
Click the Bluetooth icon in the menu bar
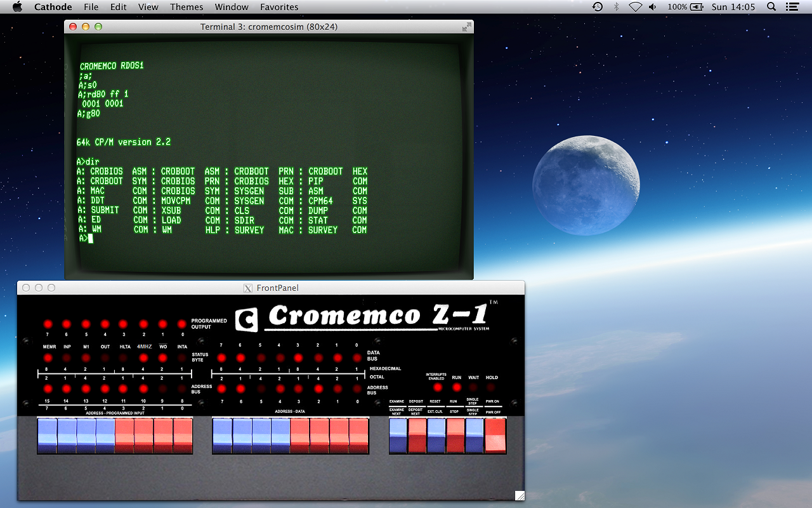pos(616,7)
